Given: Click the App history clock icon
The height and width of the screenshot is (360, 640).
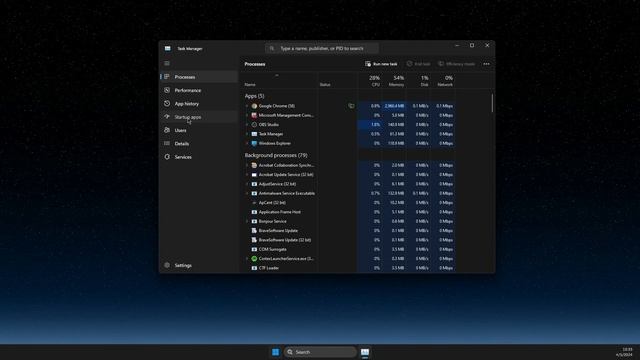Looking at the screenshot, I should (x=167, y=104).
